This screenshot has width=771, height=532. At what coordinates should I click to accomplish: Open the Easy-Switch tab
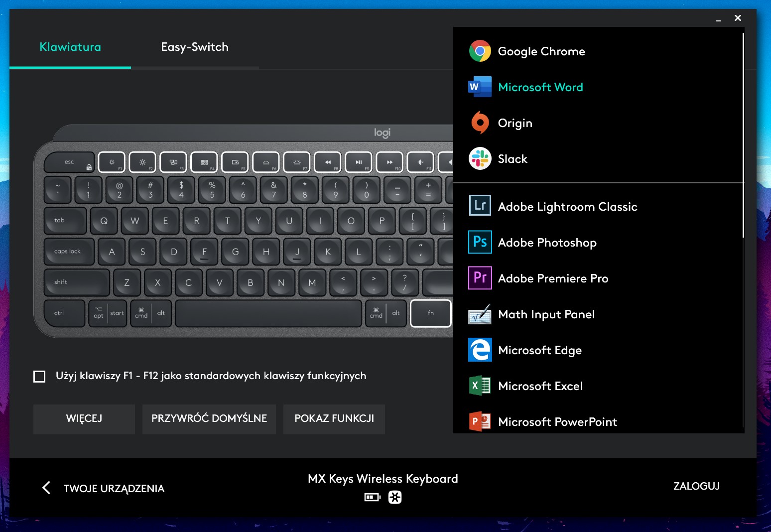(195, 47)
